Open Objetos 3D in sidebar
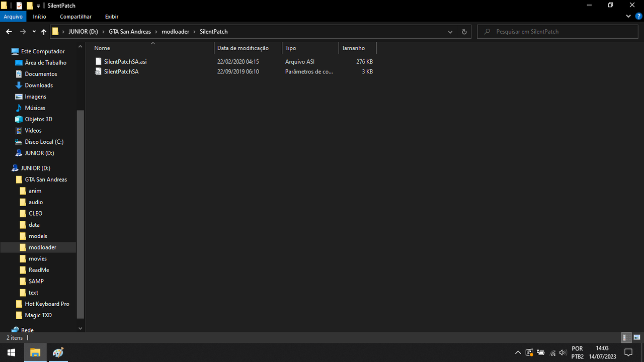 click(x=38, y=119)
